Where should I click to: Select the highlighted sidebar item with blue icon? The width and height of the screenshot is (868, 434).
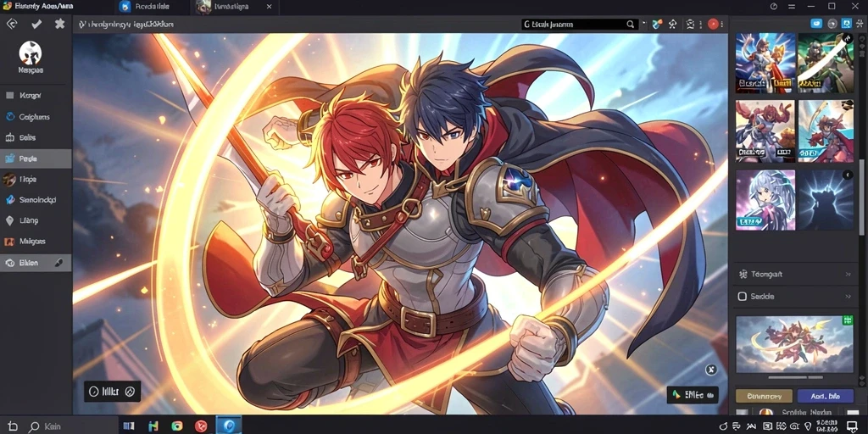[x=36, y=159]
